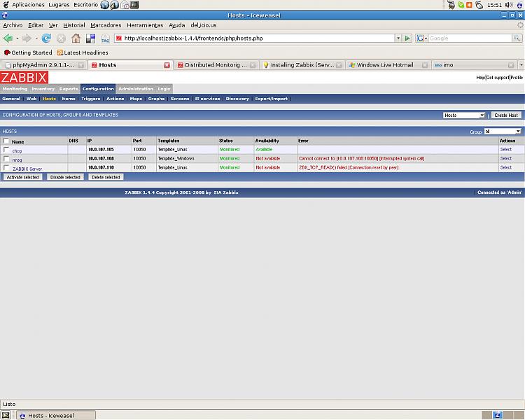Close the Windows Live Hotmail tab
Screen dimensions: 525x420
tap(425, 65)
